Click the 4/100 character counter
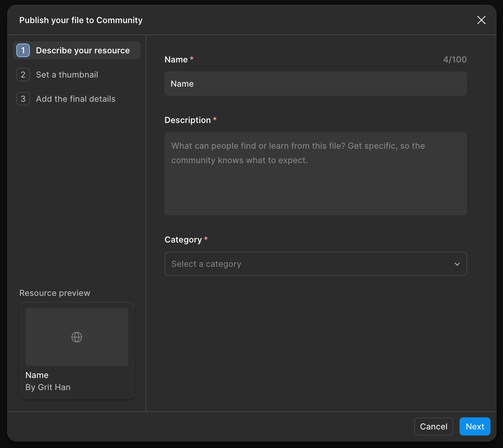The width and height of the screenshot is (503, 448). (455, 59)
